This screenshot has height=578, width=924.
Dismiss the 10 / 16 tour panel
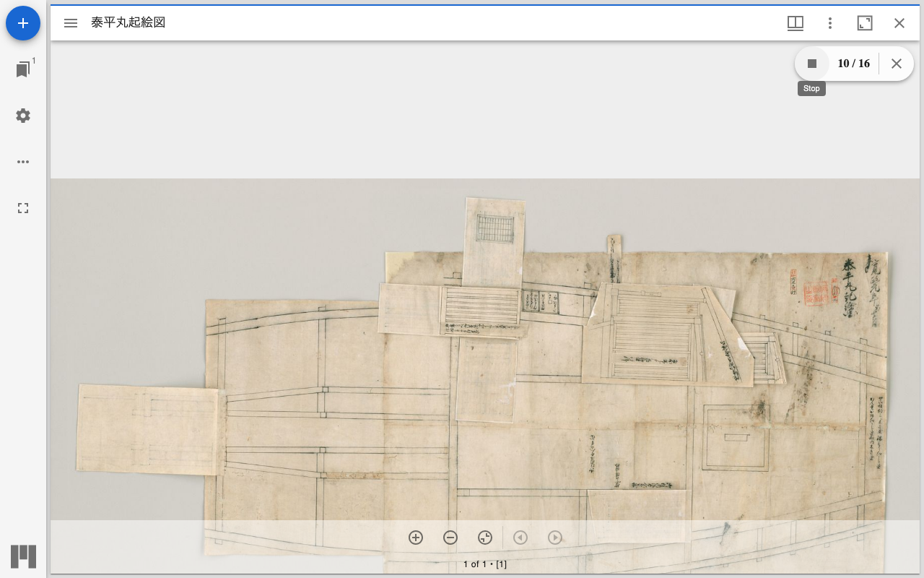click(897, 64)
